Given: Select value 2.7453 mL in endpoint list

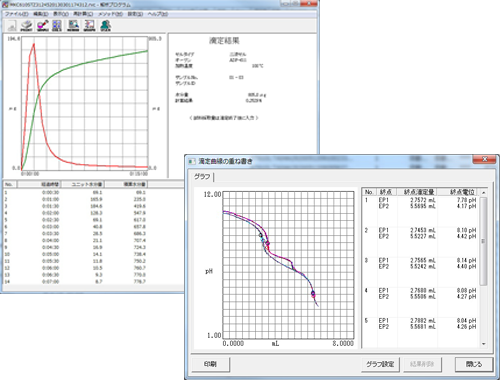Looking at the screenshot, I should [423, 230].
